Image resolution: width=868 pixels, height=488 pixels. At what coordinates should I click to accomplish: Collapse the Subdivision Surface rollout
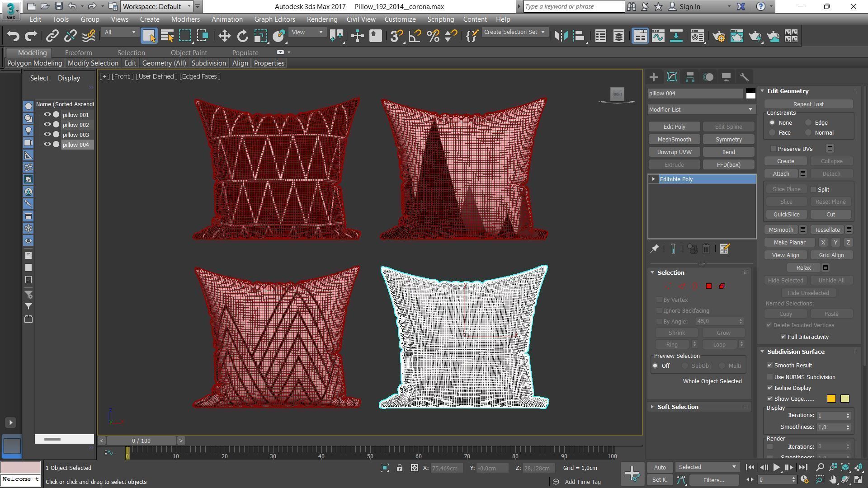tap(796, 352)
